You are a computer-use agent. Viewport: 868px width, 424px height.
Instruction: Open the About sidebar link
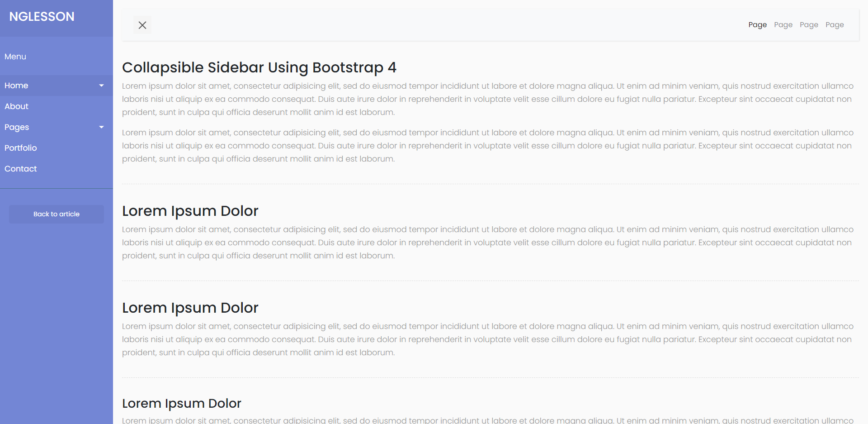tap(57, 106)
